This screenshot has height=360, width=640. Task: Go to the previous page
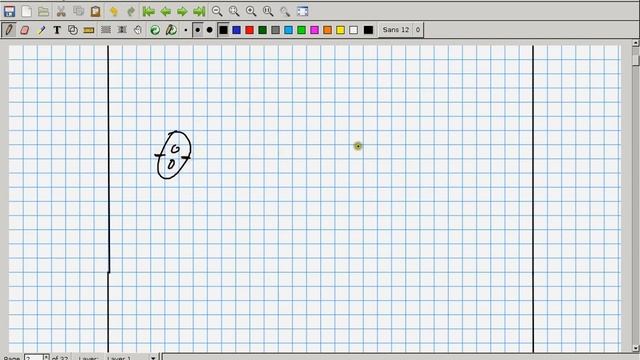click(166, 11)
